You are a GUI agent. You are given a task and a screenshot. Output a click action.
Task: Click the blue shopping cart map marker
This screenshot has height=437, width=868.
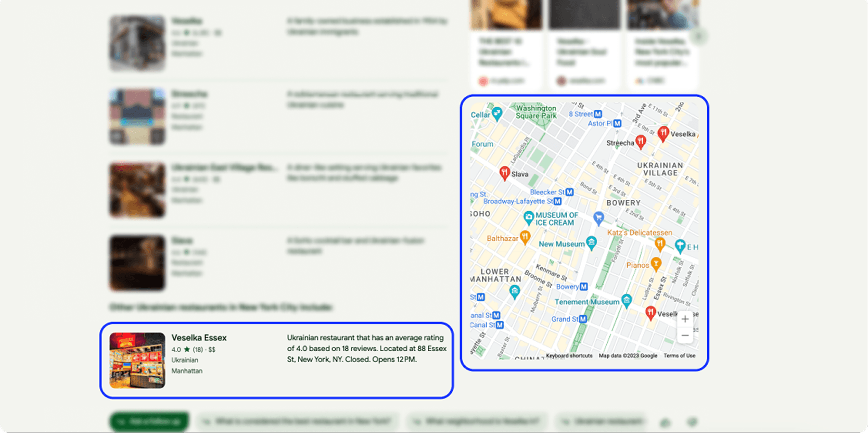click(598, 218)
